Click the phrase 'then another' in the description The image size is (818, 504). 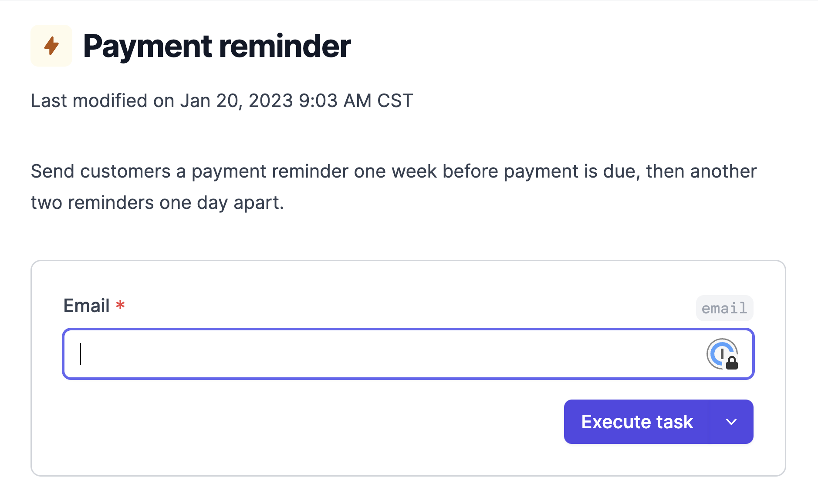pos(701,171)
